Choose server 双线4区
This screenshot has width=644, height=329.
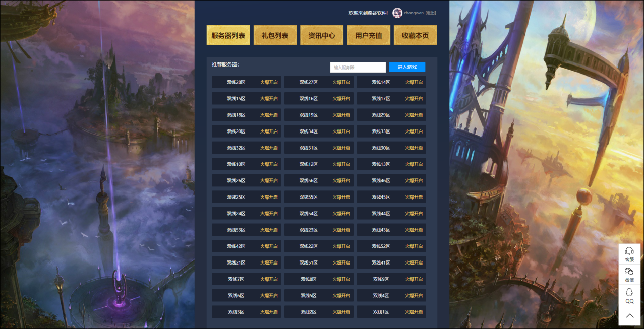tap(391, 295)
